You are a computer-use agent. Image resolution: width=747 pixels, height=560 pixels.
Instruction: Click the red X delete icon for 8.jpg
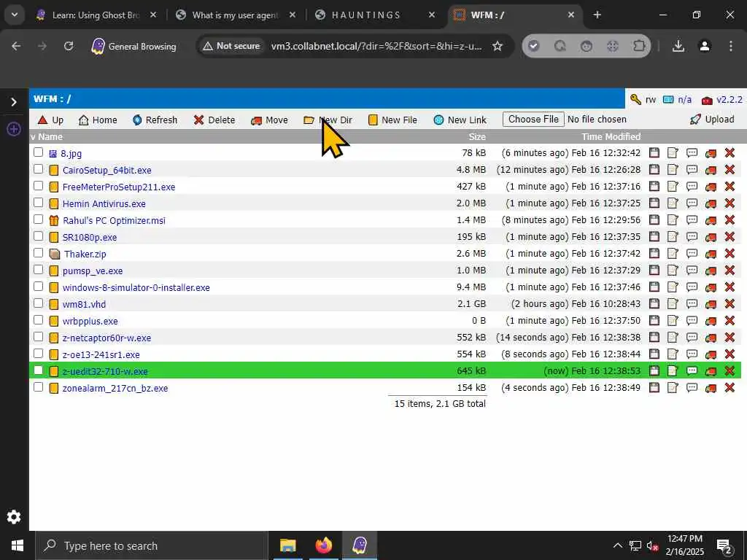[729, 153]
